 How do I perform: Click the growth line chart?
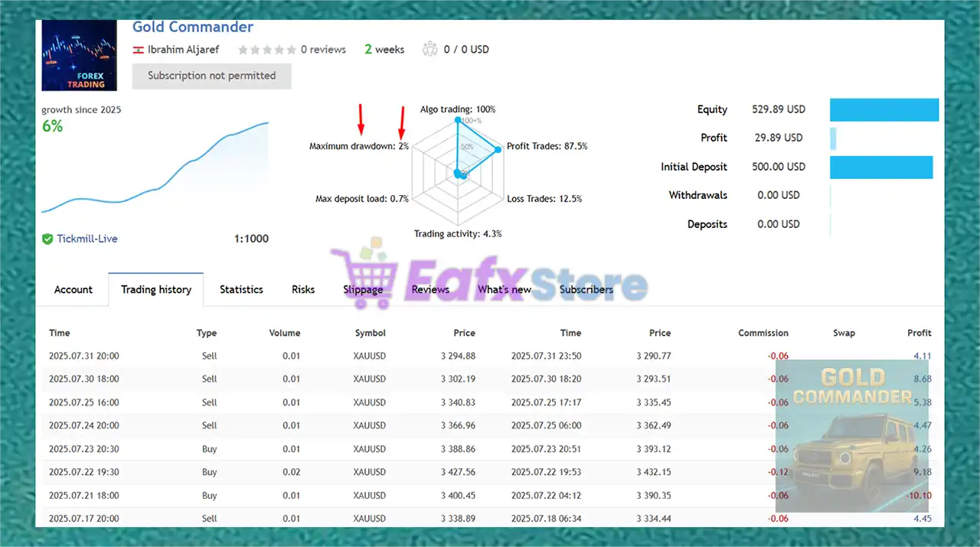155,168
